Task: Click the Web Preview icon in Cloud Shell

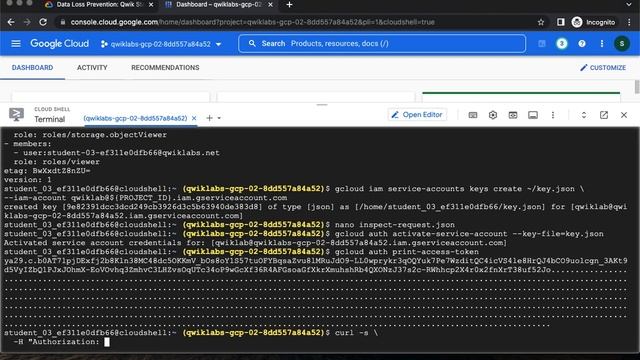Action: [x=513, y=115]
